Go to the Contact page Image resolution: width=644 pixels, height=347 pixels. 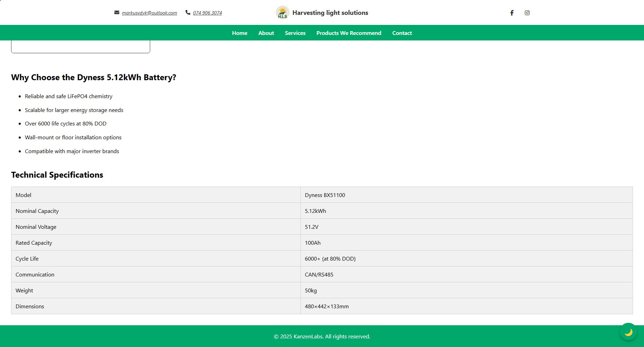(x=402, y=33)
